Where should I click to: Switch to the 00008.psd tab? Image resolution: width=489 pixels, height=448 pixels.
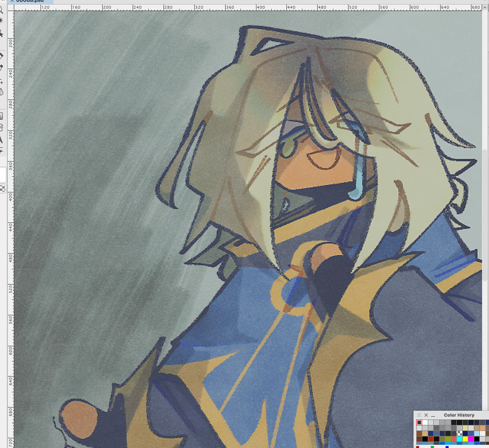pyautogui.click(x=29, y=1)
